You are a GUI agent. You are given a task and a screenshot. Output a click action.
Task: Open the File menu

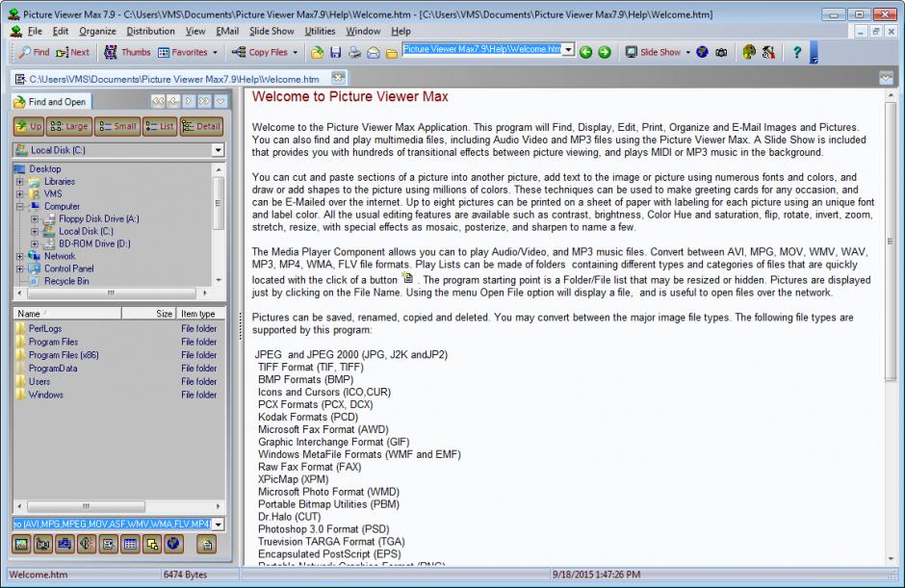point(35,31)
